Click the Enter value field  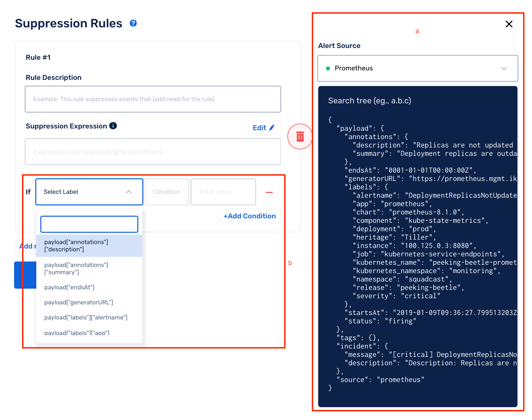[223, 192]
